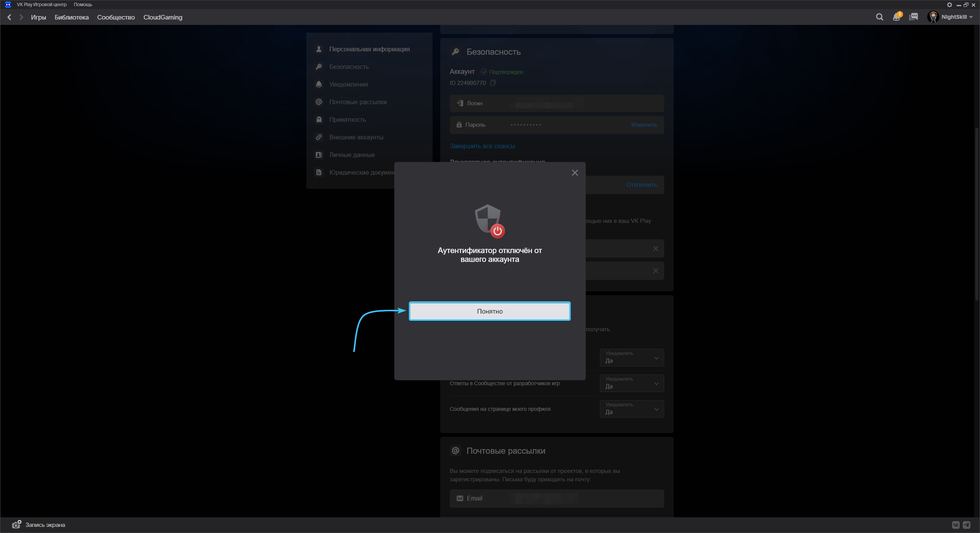
Task: Go forward with the right arrow
Action: (x=21, y=17)
